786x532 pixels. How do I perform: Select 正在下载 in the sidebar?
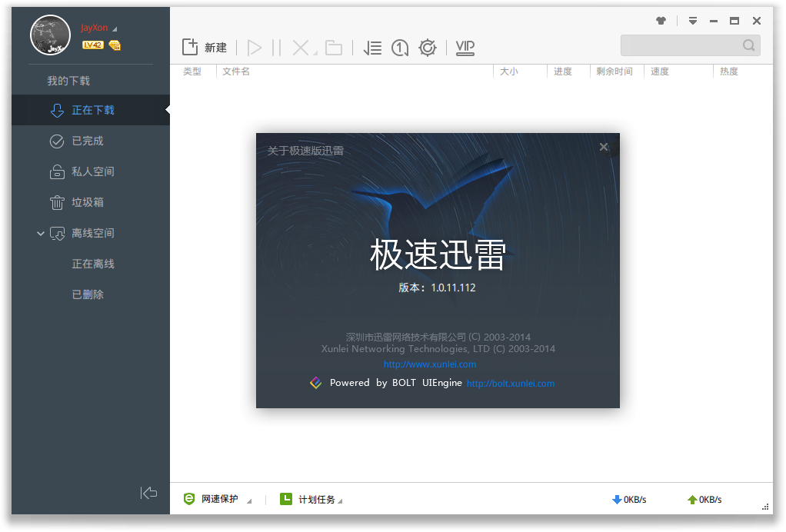(x=91, y=110)
